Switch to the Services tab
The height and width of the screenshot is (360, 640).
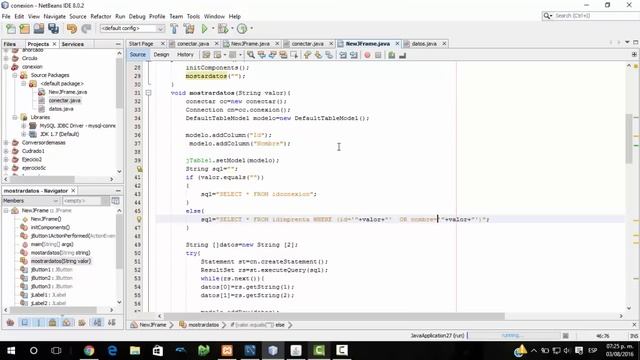point(73,44)
